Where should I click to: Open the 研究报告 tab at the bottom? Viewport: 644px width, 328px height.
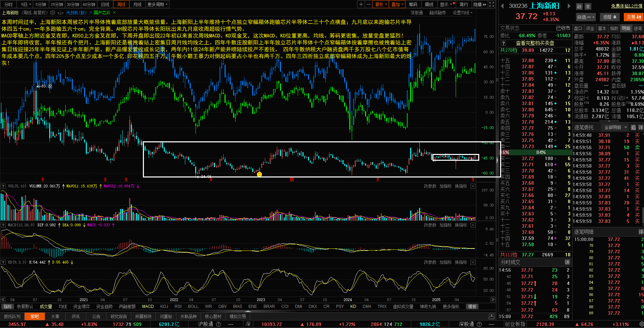(x=119, y=316)
